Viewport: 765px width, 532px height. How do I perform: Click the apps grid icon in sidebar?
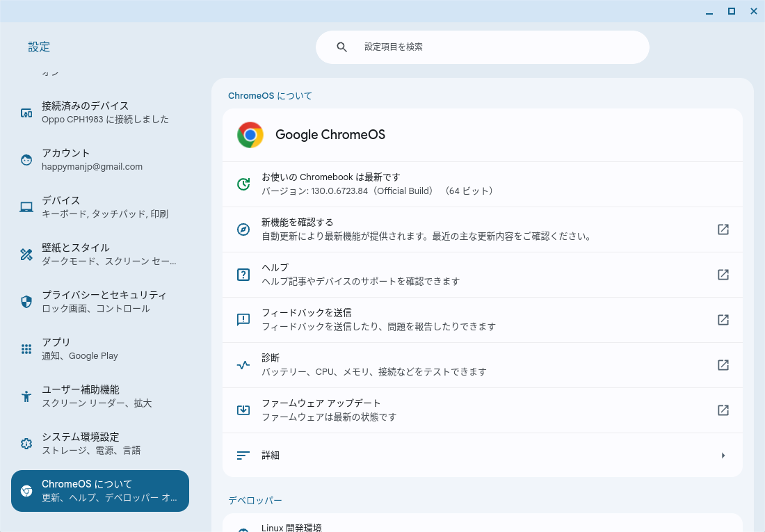point(26,349)
